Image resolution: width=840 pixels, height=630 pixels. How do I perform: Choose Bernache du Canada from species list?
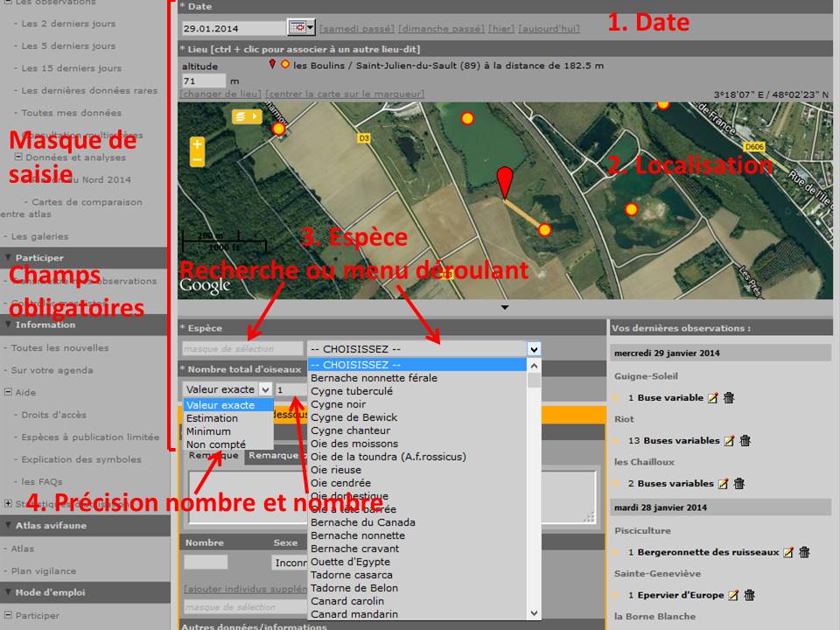417,522
